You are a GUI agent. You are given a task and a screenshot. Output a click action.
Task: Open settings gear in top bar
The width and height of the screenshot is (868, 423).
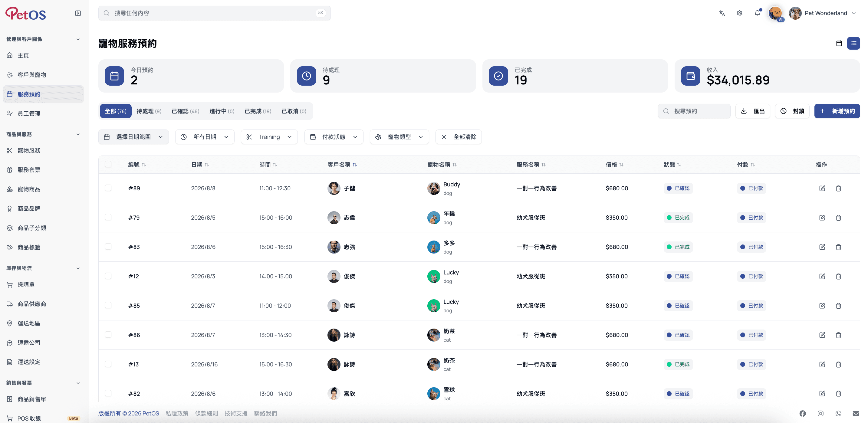tap(740, 13)
